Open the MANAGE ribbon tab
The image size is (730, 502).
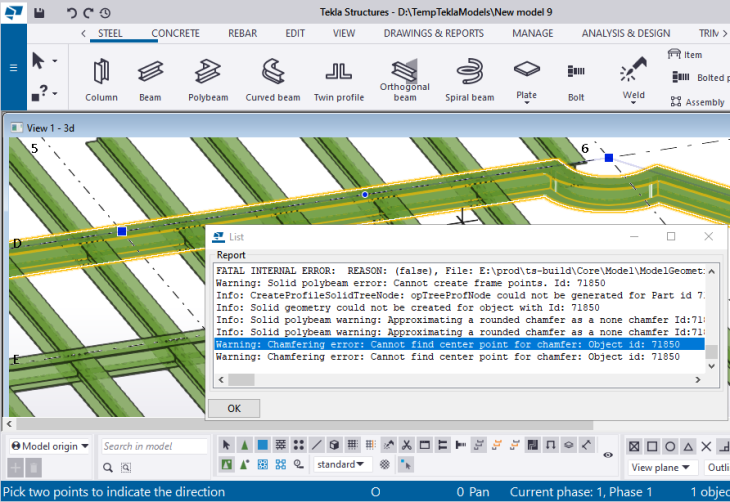point(533,34)
